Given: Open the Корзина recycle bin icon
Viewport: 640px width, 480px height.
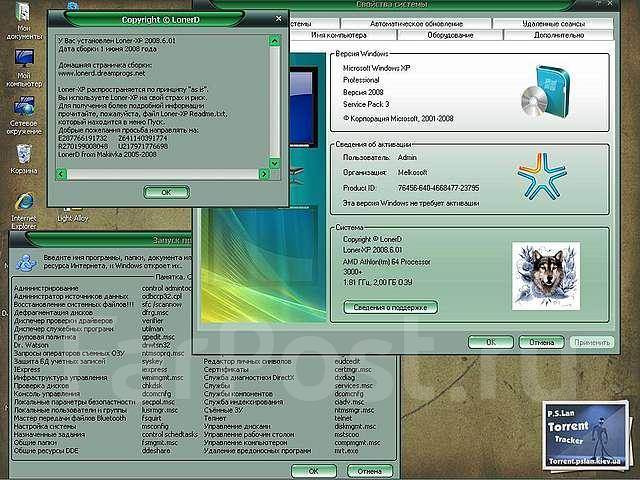Looking at the screenshot, I should click(x=22, y=153).
